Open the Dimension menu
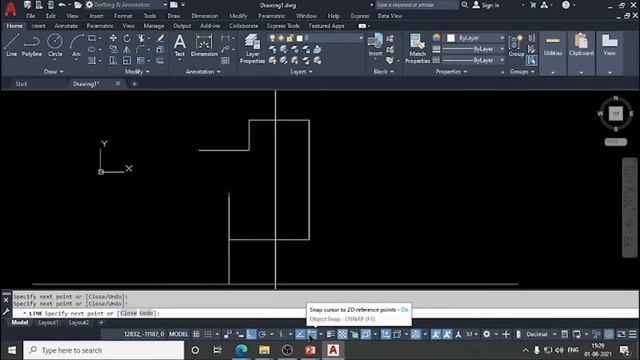The image size is (640, 360). (204, 16)
